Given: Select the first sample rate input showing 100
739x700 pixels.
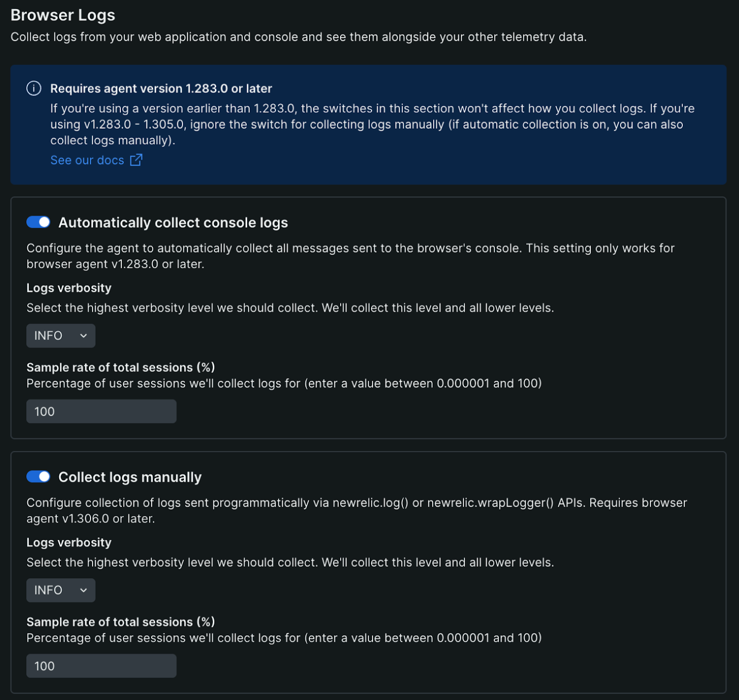Looking at the screenshot, I should tap(101, 411).
